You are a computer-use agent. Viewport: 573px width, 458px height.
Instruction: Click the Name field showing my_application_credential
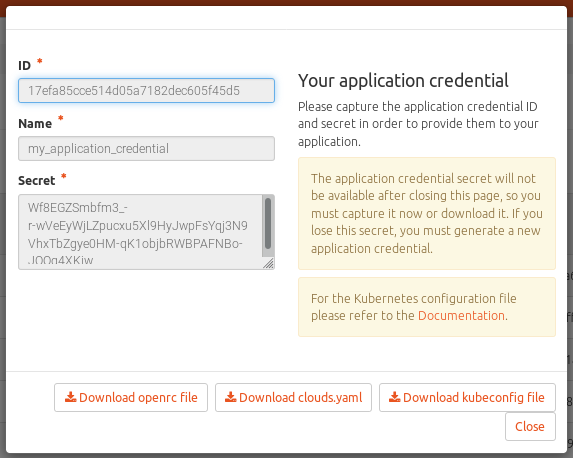146,148
